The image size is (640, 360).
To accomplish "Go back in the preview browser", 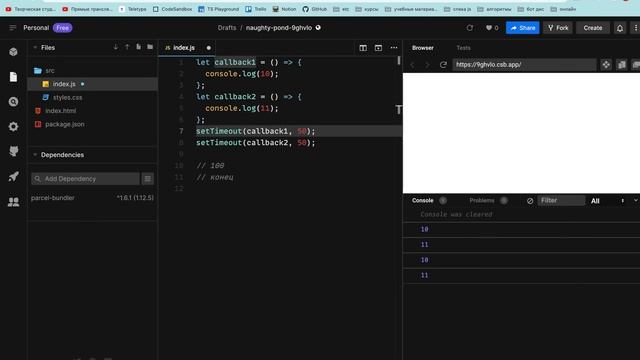I will tap(412, 65).
